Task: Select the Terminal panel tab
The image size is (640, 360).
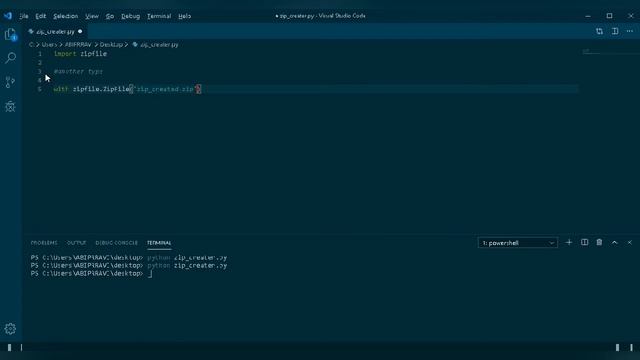Action: click(x=159, y=243)
